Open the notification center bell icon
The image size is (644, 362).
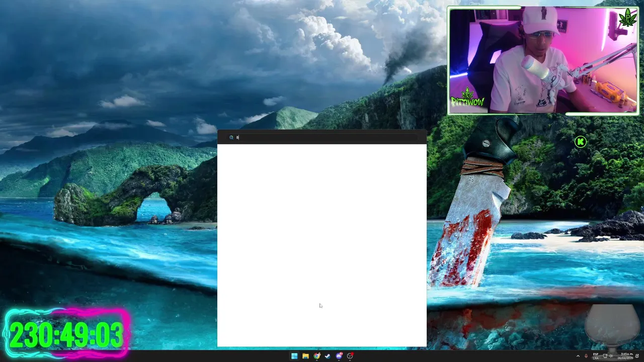(637, 356)
